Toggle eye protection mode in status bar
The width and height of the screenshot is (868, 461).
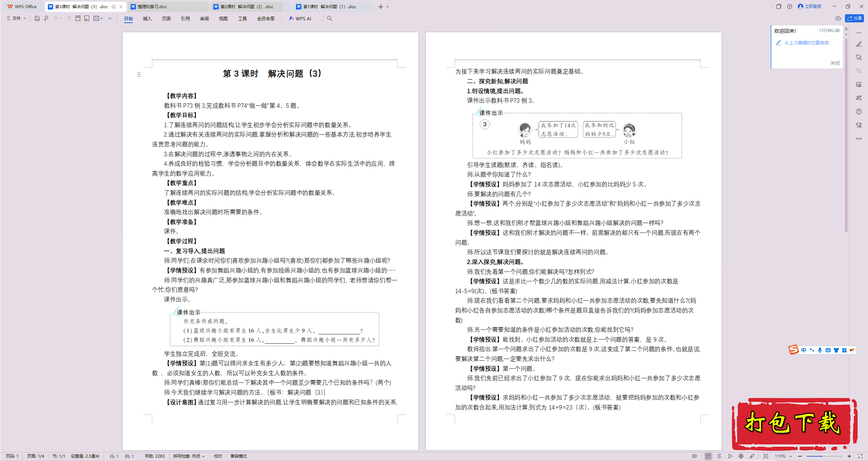click(x=694, y=456)
